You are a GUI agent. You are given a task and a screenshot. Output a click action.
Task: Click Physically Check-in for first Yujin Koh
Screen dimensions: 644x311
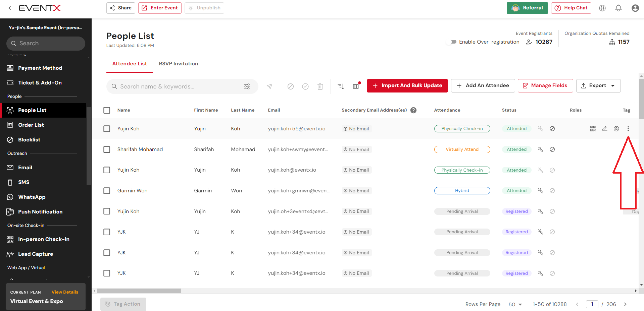pos(462,129)
